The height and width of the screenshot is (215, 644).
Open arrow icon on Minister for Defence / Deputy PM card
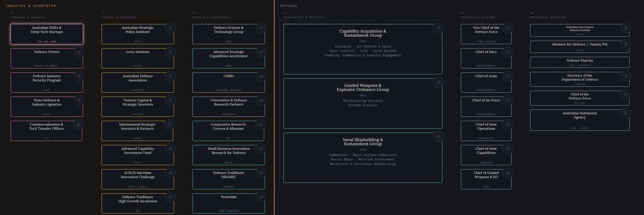[x=625, y=44]
